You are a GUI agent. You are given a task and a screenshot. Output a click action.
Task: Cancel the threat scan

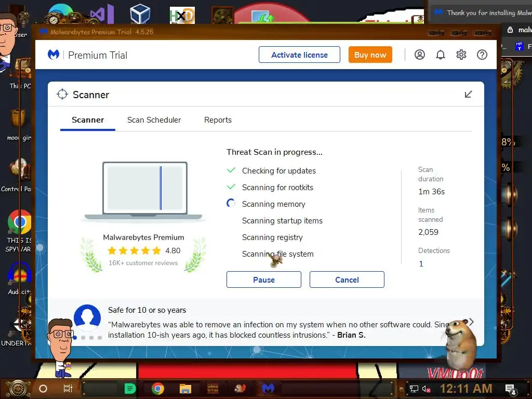[x=347, y=280]
